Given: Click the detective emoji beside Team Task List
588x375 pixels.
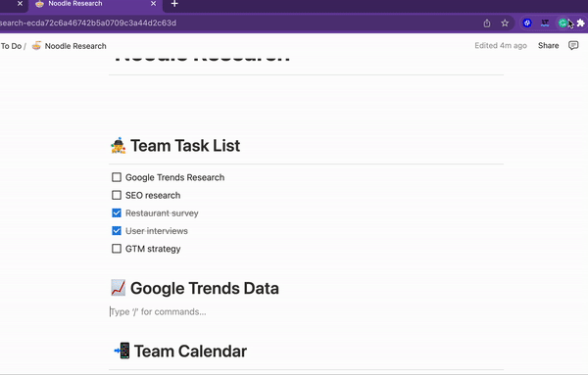Looking at the screenshot, I should coord(119,146).
